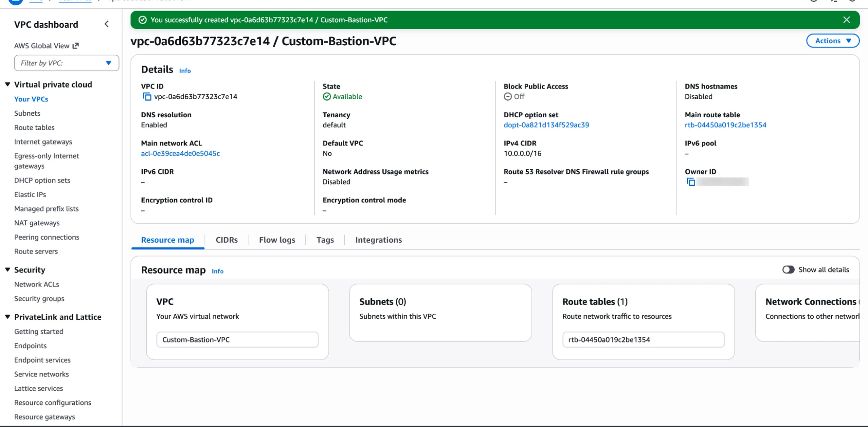This screenshot has height=427, width=868.
Task: Open Endpoints in sidebar
Action: (x=30, y=346)
